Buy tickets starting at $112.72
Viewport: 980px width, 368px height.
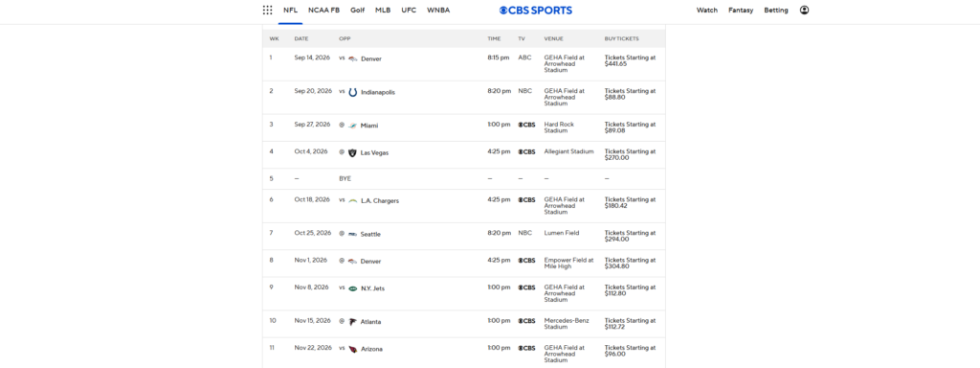click(x=630, y=324)
